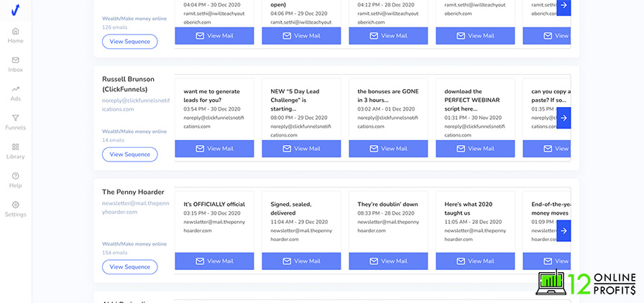Screen dimensions: 644x303
Task: View Mail for 'want me to generate leads for you?'
Action: coord(214,149)
